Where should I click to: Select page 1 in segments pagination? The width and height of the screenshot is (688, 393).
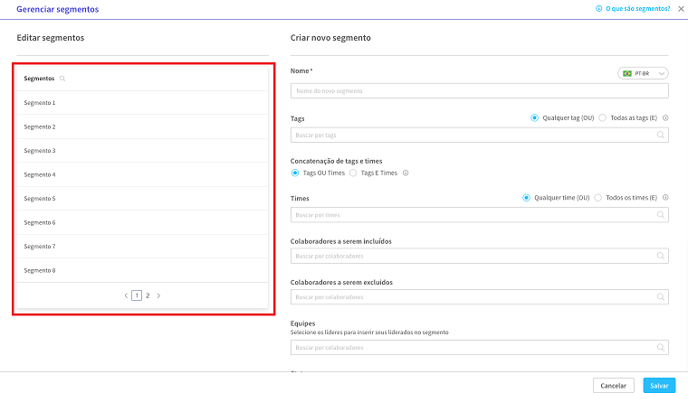coord(136,296)
